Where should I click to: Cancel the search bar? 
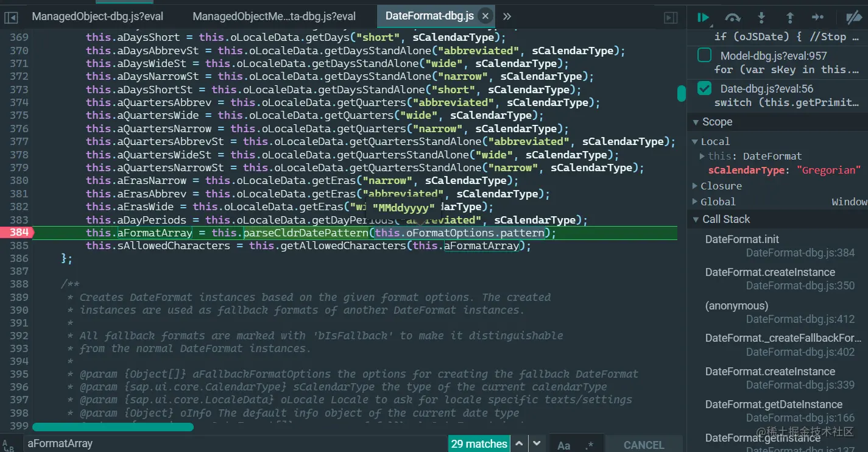pyautogui.click(x=644, y=445)
